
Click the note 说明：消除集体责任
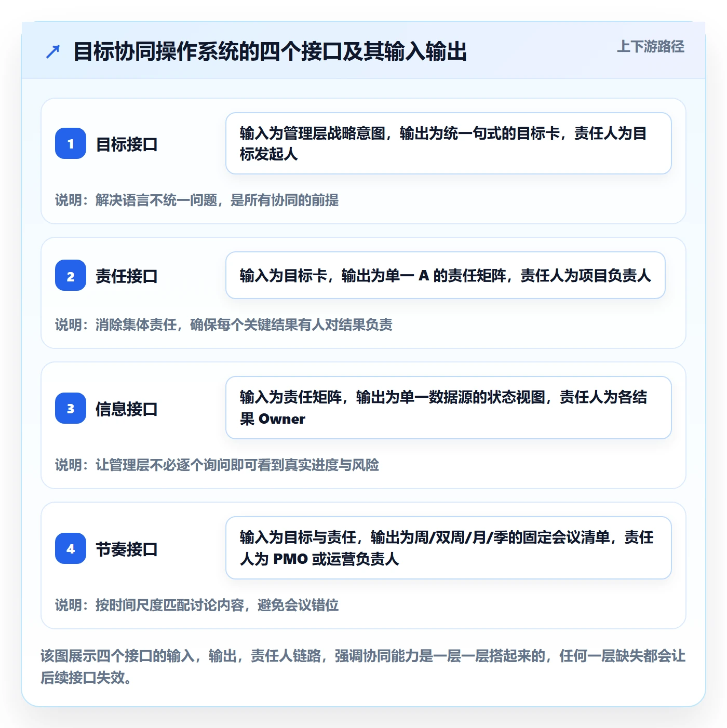pos(224,325)
